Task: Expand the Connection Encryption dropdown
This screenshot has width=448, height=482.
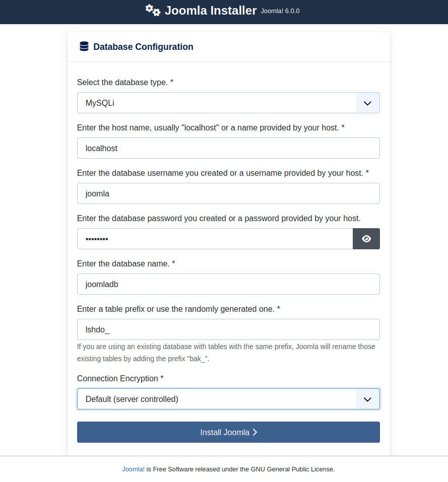Action: pos(228,399)
